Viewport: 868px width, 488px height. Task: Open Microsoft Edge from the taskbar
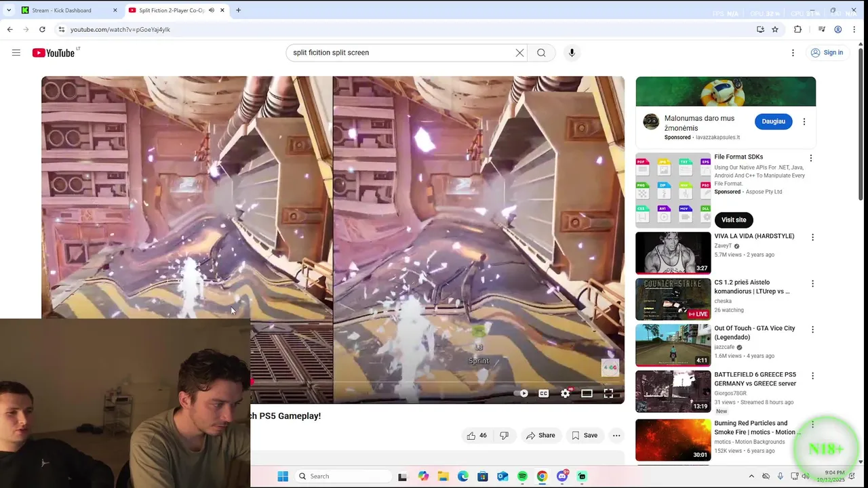click(x=462, y=476)
